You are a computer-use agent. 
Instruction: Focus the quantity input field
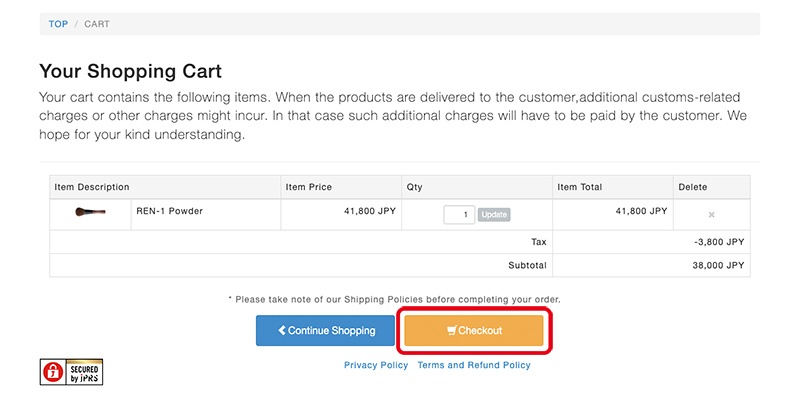(x=459, y=214)
